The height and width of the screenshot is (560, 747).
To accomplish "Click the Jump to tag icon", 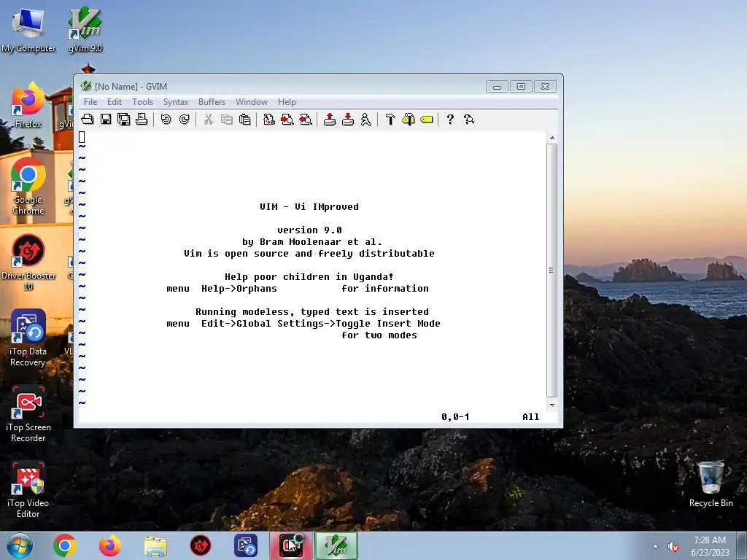I will pyautogui.click(x=427, y=119).
